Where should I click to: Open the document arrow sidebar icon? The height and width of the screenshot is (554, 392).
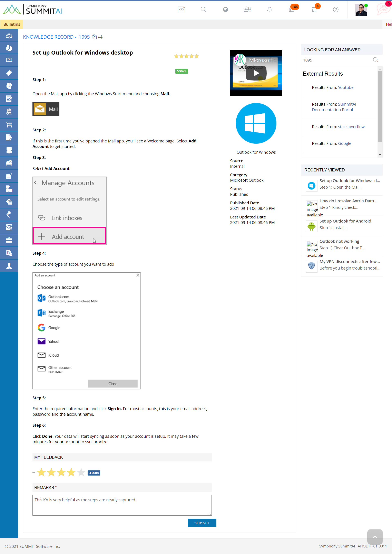tap(9, 138)
